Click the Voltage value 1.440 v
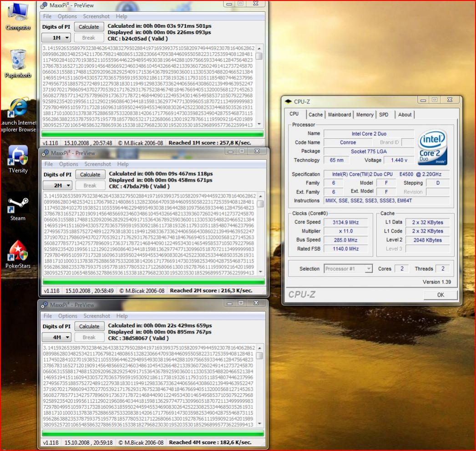The image size is (476, 451). point(399,160)
